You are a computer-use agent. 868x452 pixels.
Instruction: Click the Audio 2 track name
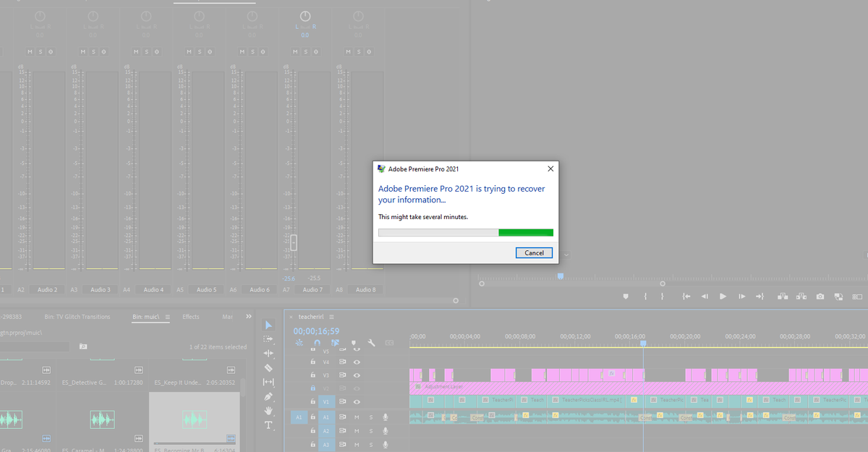[x=47, y=289]
